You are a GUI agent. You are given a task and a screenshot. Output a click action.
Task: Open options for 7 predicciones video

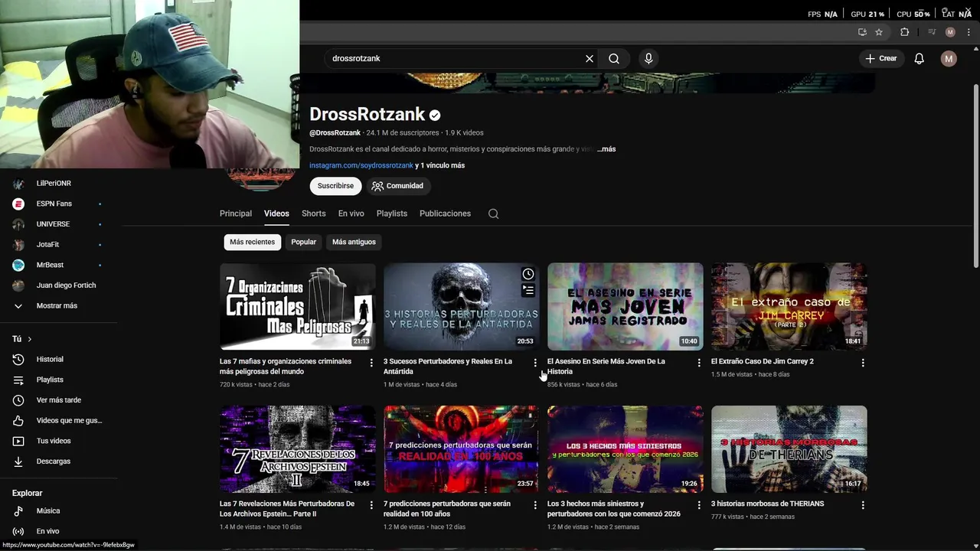click(x=535, y=505)
